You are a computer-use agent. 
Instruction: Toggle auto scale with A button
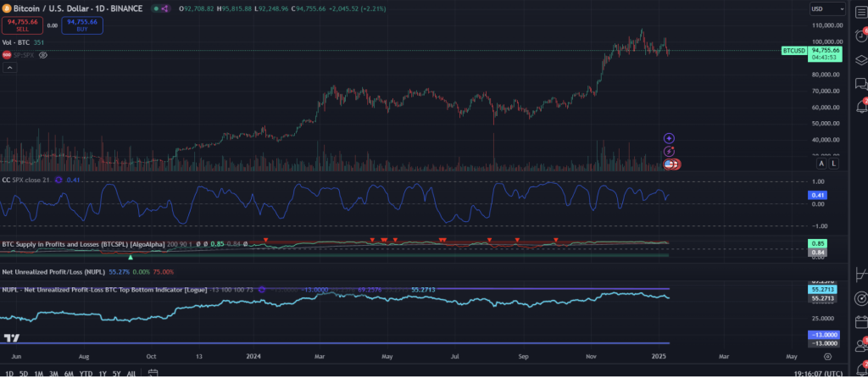[x=821, y=164]
